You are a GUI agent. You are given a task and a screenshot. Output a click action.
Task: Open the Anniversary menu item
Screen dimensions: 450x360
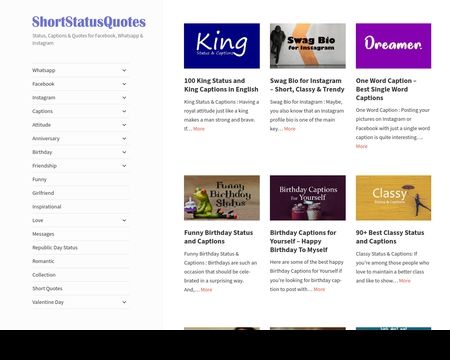pos(46,139)
